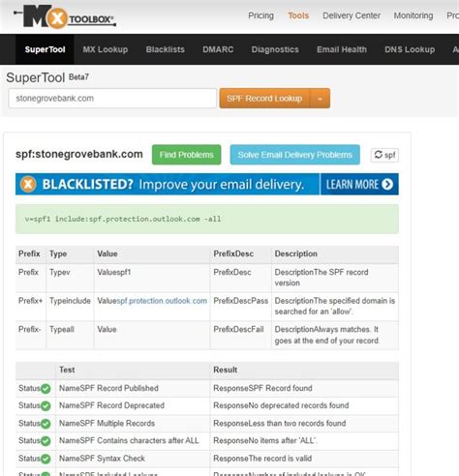Click the Result column header
The height and width of the screenshot is (476, 459).
[226, 370]
